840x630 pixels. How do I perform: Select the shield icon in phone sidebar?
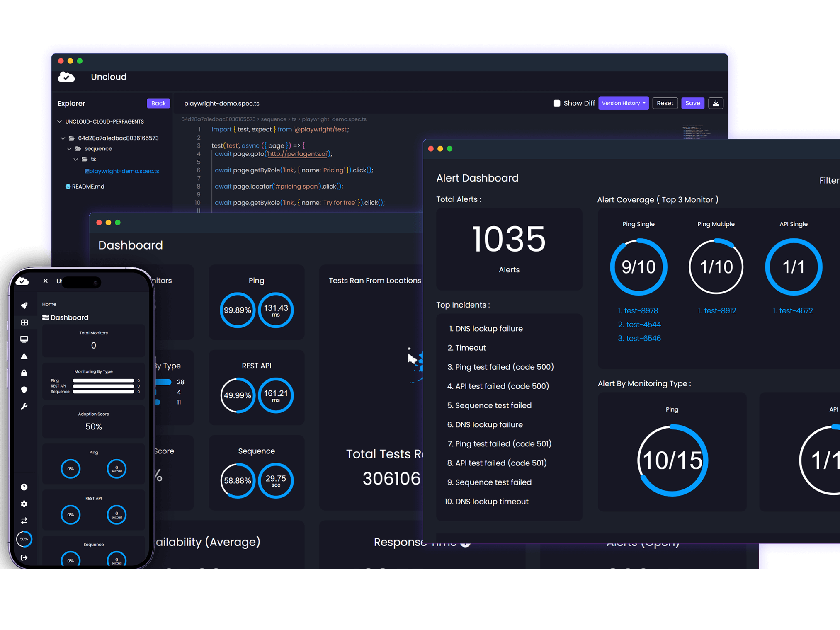coord(24,390)
